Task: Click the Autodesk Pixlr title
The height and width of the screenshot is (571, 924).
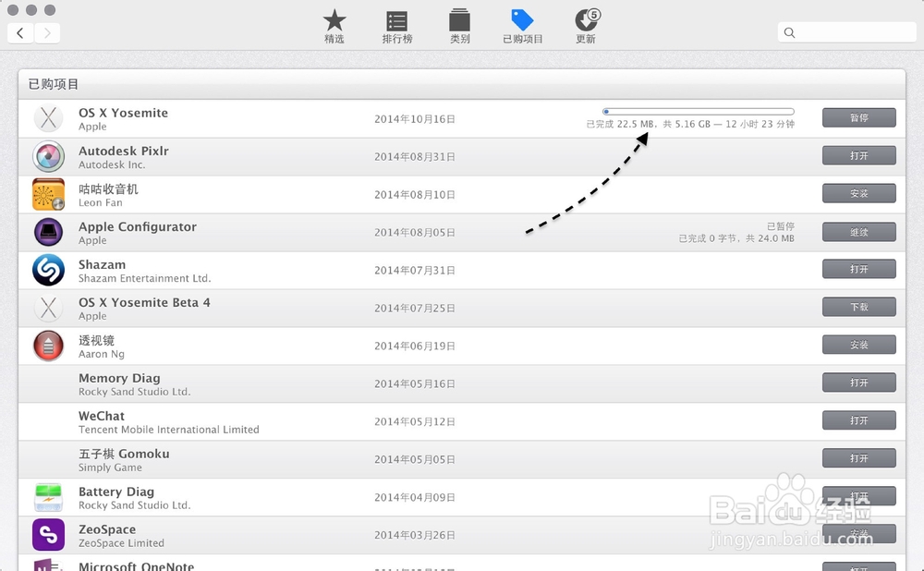Action: (x=124, y=151)
